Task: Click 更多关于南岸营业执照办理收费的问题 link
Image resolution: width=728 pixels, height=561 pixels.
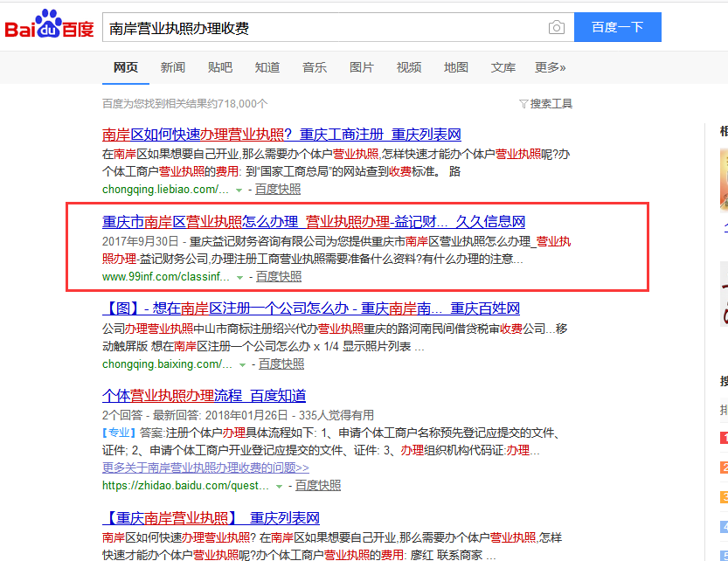Action: (209, 466)
